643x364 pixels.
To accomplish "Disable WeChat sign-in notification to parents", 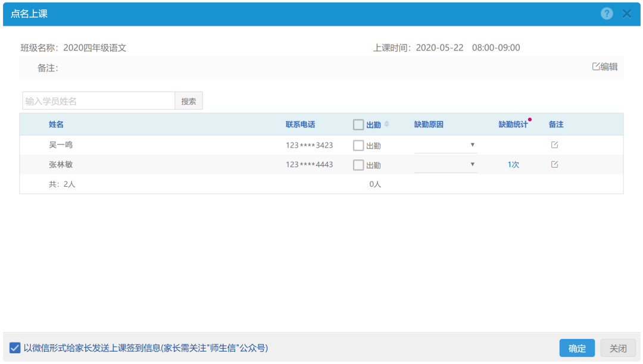I will click(15, 348).
